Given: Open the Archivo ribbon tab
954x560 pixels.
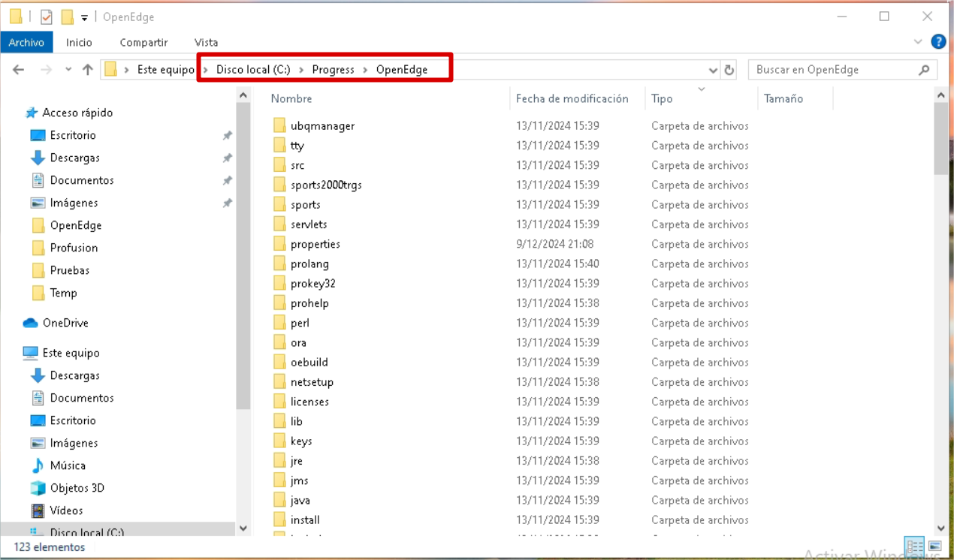Looking at the screenshot, I should point(26,43).
